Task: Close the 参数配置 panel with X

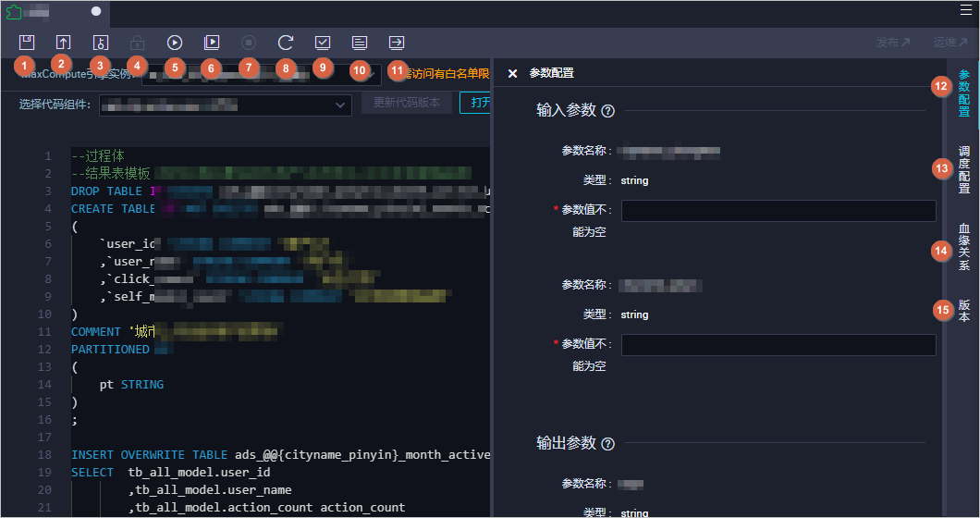Action: coord(512,73)
